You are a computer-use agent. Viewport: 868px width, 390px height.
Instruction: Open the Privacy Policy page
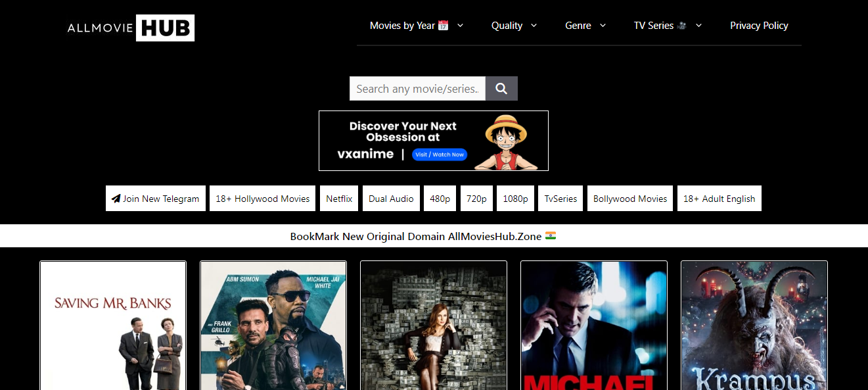coord(759,26)
